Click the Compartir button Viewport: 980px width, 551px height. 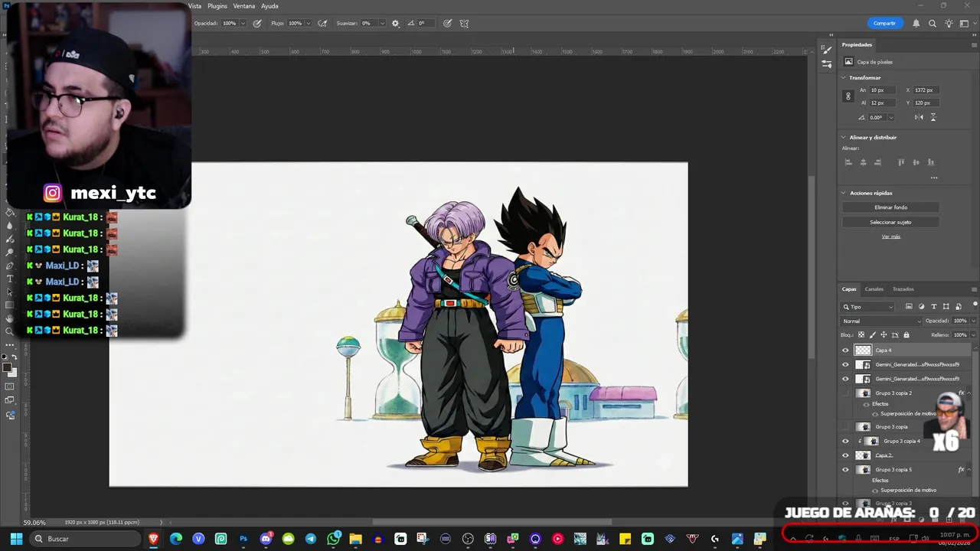884,24
